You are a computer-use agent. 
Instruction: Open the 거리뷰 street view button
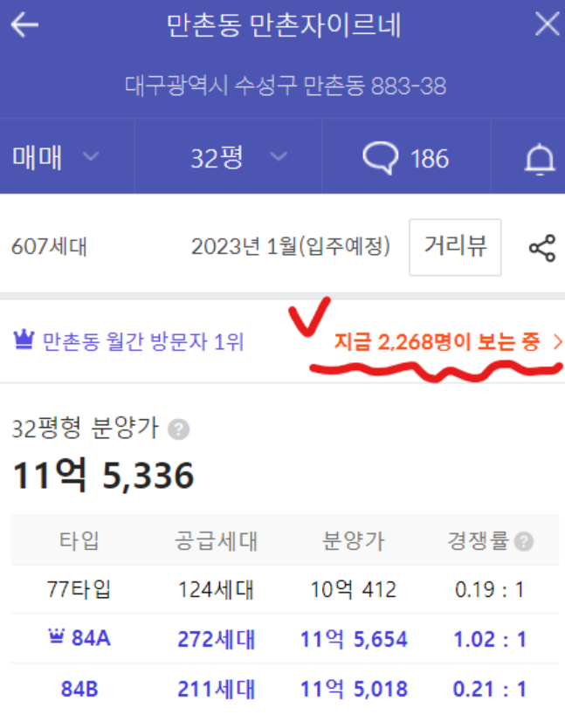455,247
